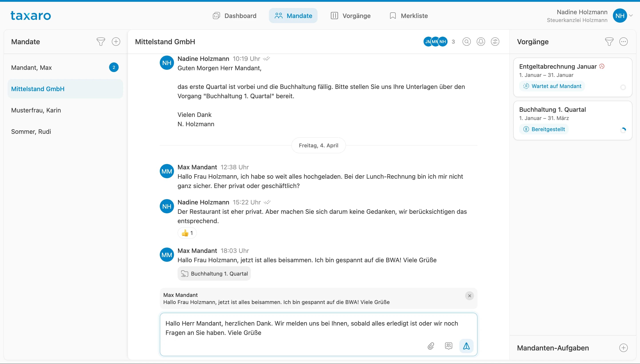Add a new Mandat with plus icon
Viewport: 640px width, 364px height.
(116, 42)
